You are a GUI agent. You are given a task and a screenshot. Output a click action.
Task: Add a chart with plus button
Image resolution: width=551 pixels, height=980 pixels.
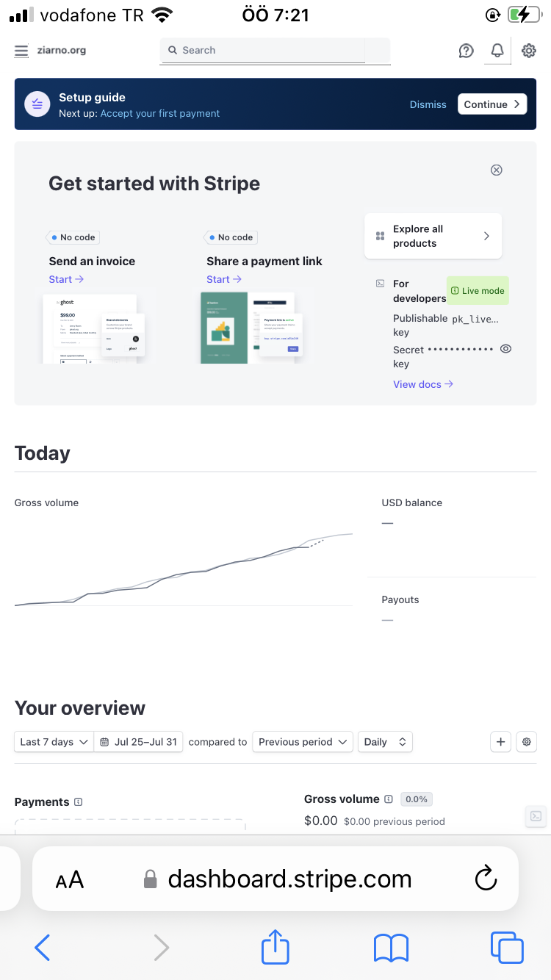coord(500,742)
